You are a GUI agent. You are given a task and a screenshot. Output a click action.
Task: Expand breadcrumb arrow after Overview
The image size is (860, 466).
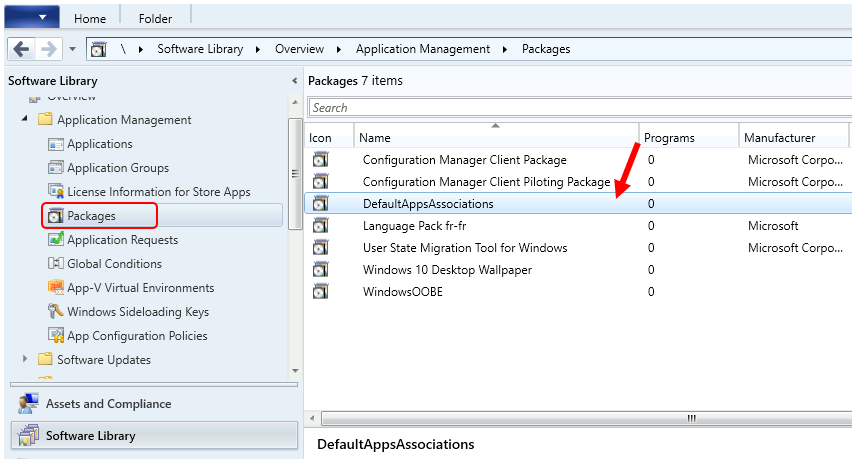tap(339, 49)
